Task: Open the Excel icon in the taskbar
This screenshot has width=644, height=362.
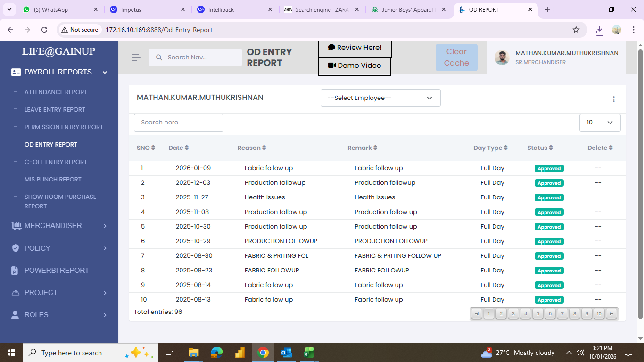Action: coord(308,353)
